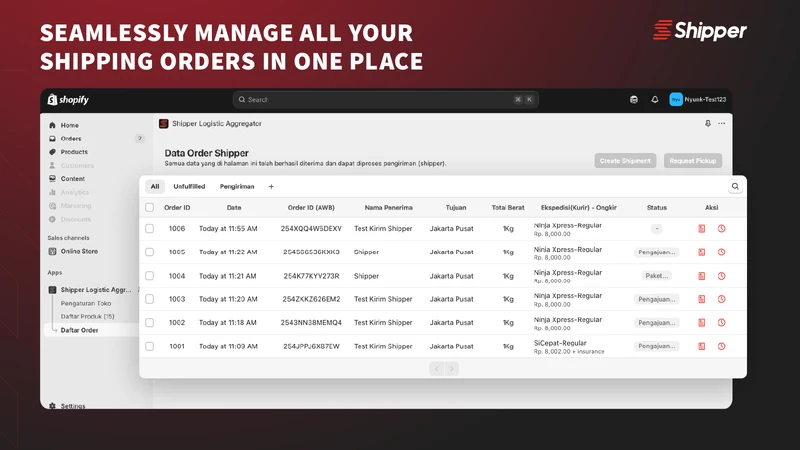Open document icon for order 1005
Image resolution: width=800 pixels, height=450 pixels.
pyautogui.click(x=702, y=252)
